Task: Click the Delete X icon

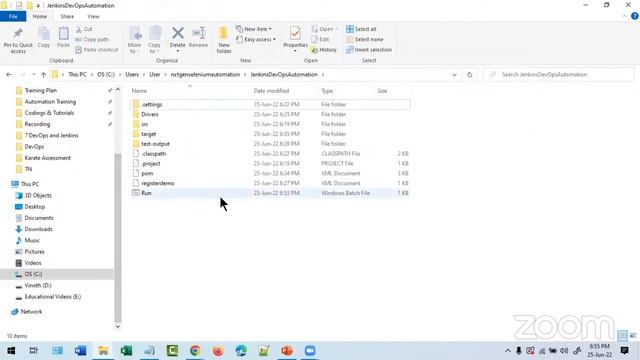Action: pos(178,33)
